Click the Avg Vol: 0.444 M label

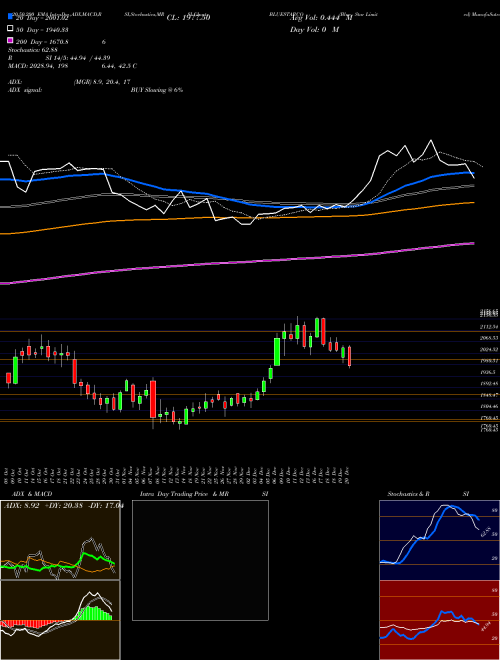[x=321, y=18]
